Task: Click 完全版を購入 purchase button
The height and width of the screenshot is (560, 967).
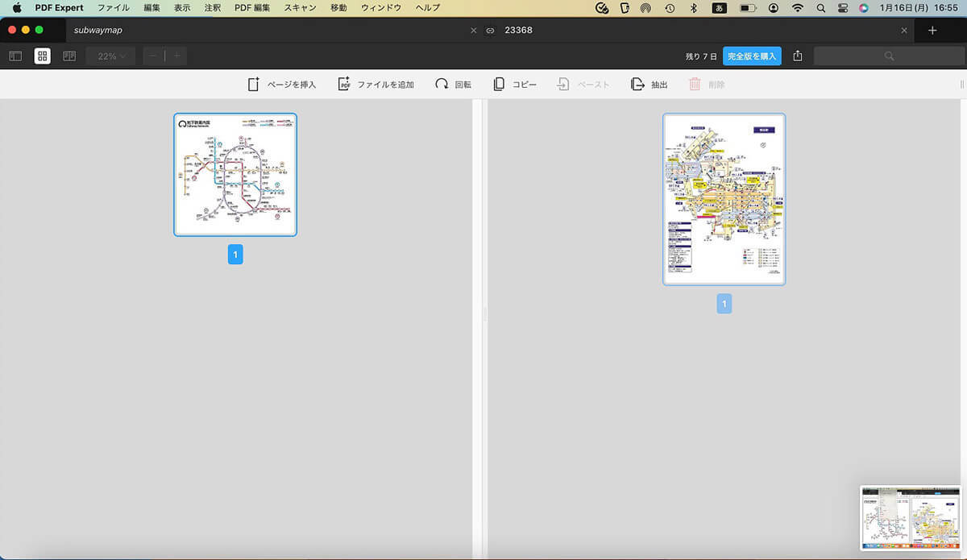Action: (x=752, y=56)
